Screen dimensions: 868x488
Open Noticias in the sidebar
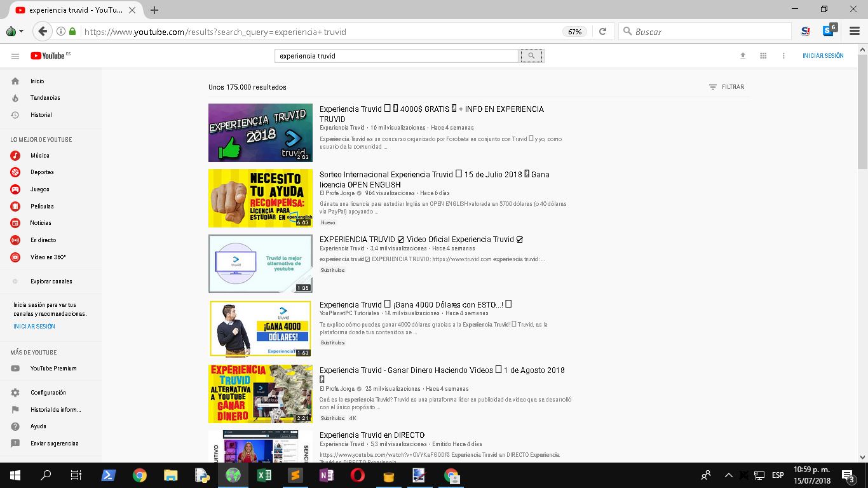41,223
